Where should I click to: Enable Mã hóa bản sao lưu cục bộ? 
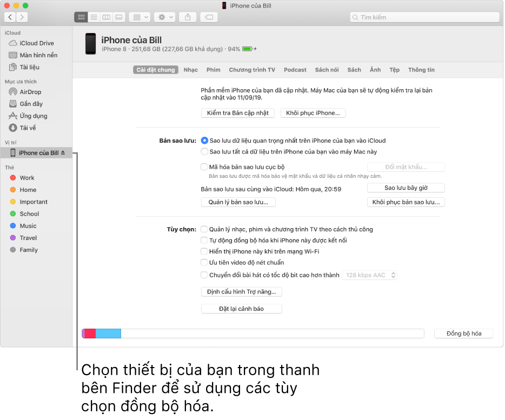tap(204, 167)
